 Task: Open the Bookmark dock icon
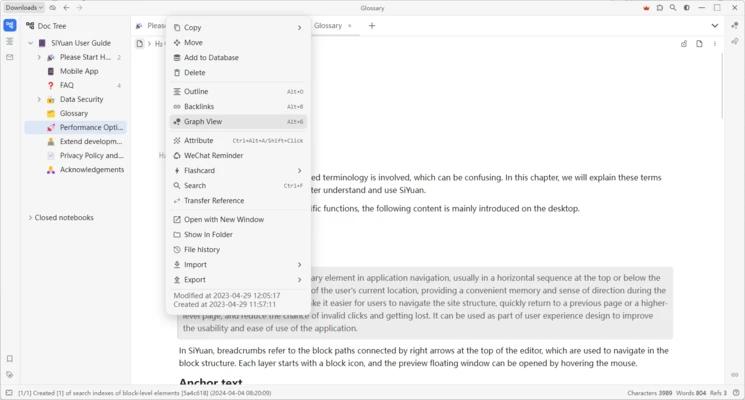click(10, 359)
